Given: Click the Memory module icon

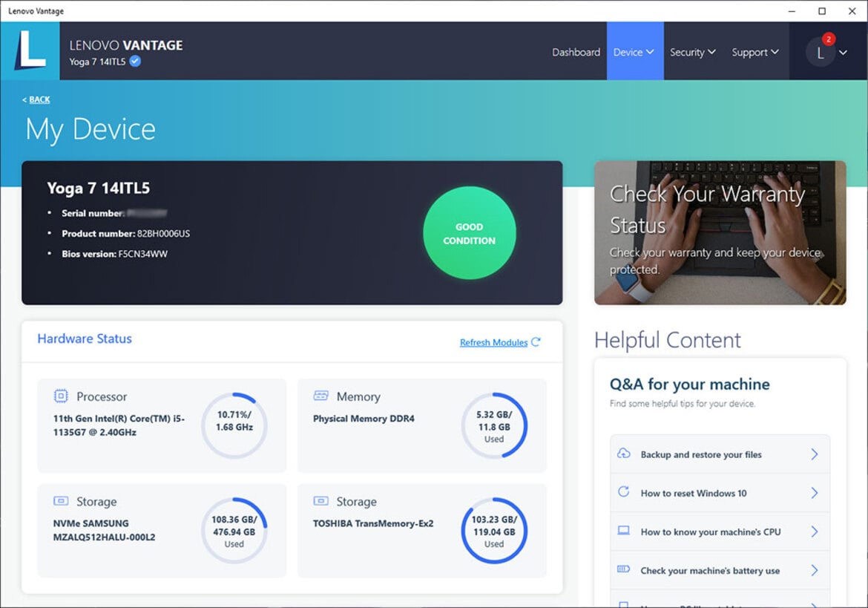Looking at the screenshot, I should click(x=321, y=396).
